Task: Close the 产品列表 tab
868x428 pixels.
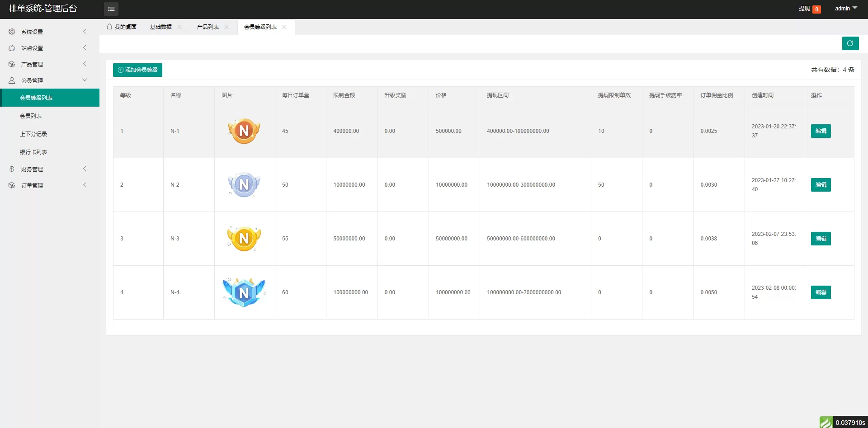Action: [x=226, y=27]
